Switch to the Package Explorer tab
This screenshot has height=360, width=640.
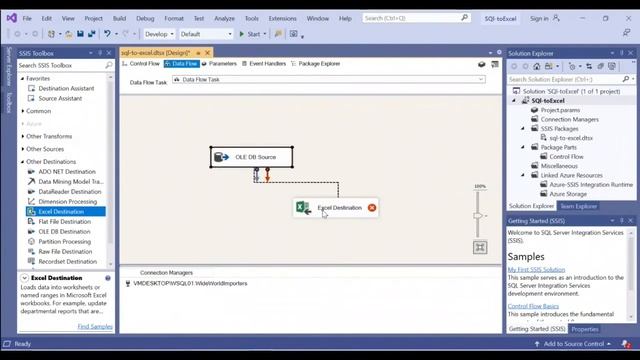click(x=315, y=64)
